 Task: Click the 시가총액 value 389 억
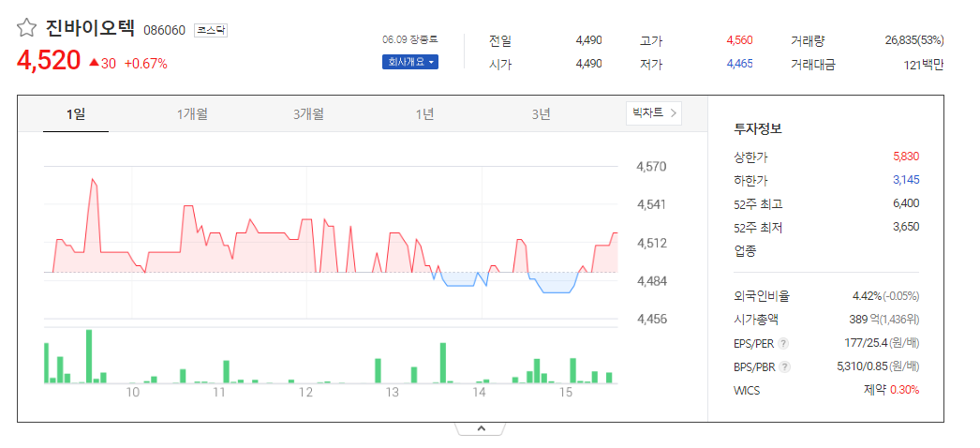[864, 320]
